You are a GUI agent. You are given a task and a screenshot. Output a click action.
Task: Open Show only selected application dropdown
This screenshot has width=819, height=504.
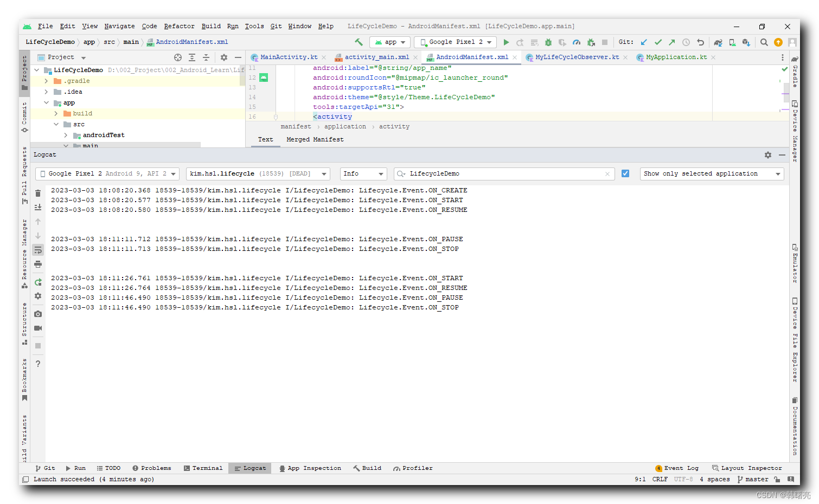(712, 173)
